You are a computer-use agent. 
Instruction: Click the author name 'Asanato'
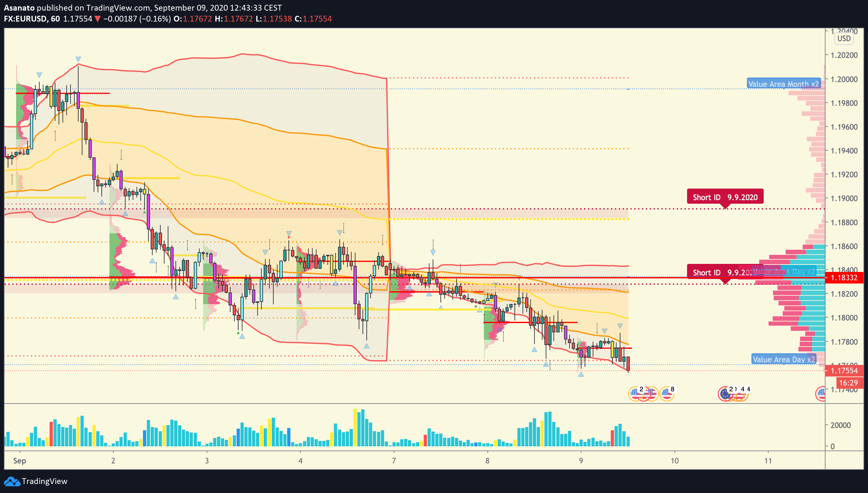coord(19,8)
